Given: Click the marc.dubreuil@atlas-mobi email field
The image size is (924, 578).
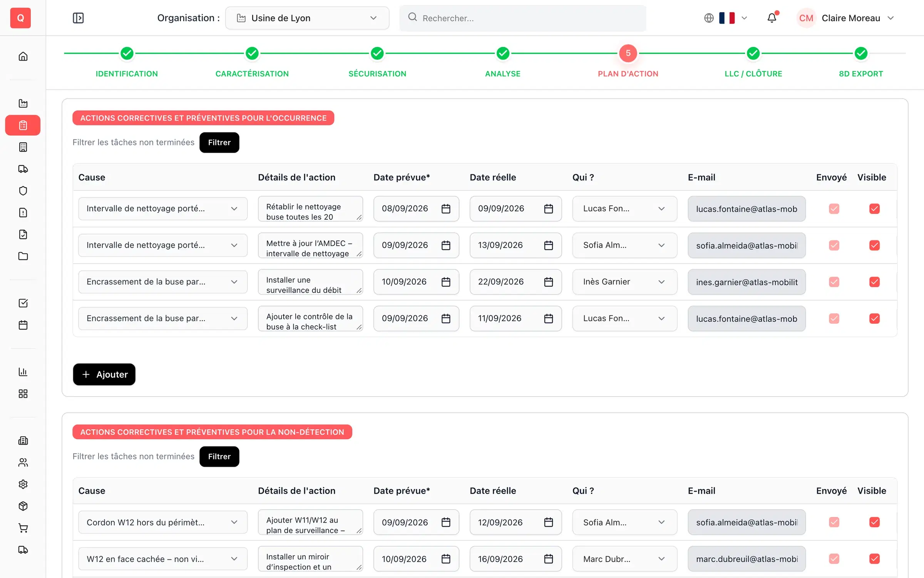Looking at the screenshot, I should click(747, 559).
